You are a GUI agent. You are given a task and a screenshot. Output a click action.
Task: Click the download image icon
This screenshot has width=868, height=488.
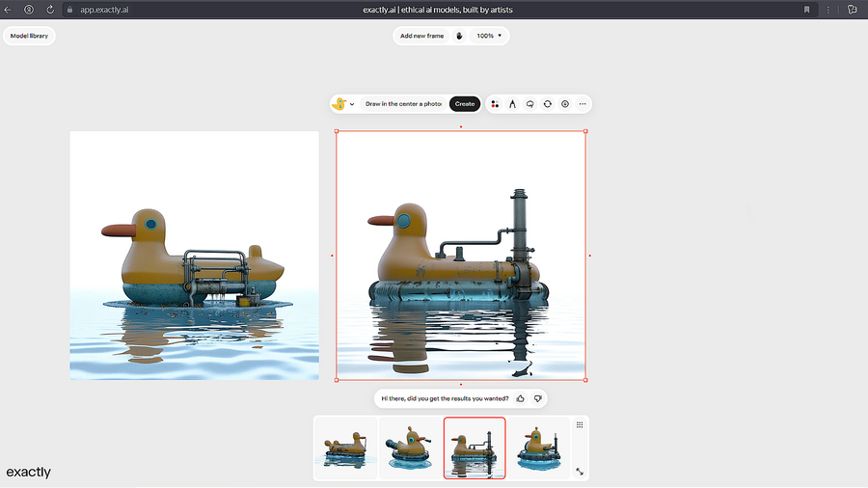click(565, 104)
